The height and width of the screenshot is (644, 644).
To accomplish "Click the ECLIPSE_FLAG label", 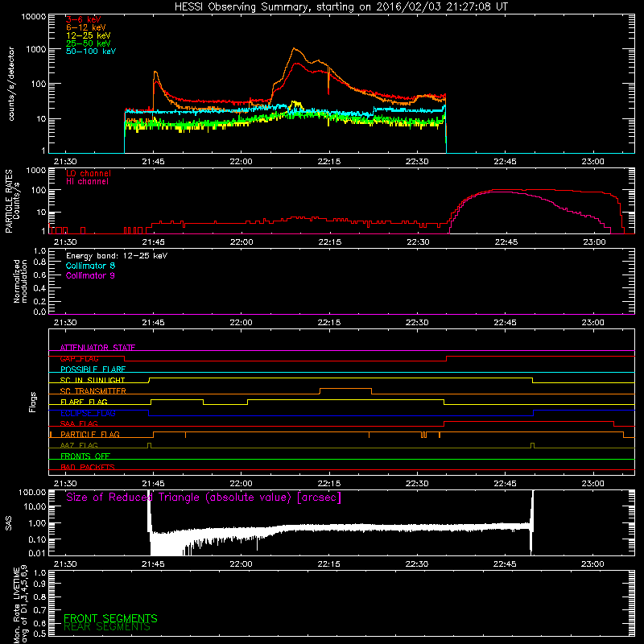I will pyautogui.click(x=88, y=413).
